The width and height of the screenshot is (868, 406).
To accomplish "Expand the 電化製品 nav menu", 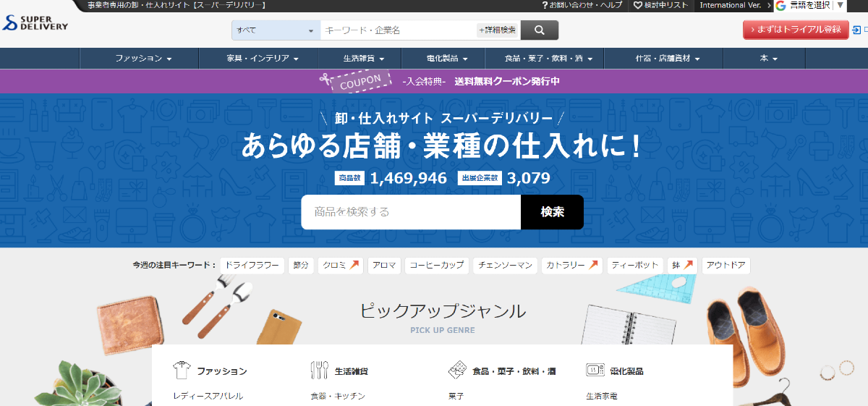I will 446,58.
